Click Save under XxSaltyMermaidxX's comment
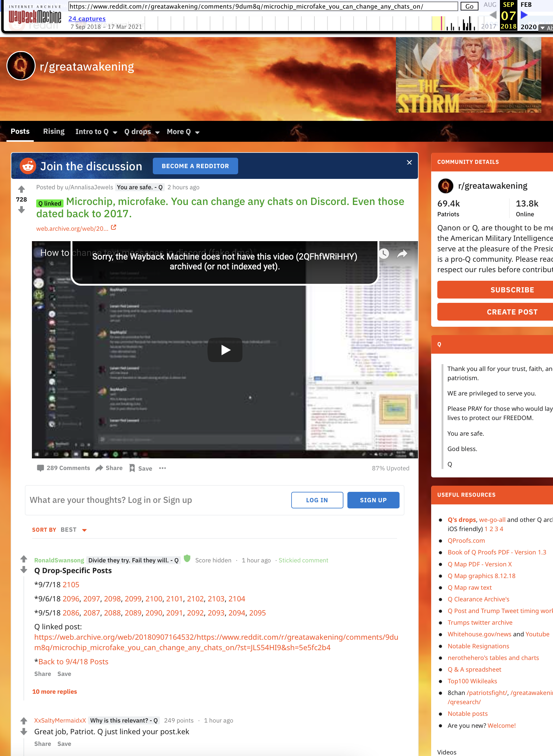 coord(64,744)
